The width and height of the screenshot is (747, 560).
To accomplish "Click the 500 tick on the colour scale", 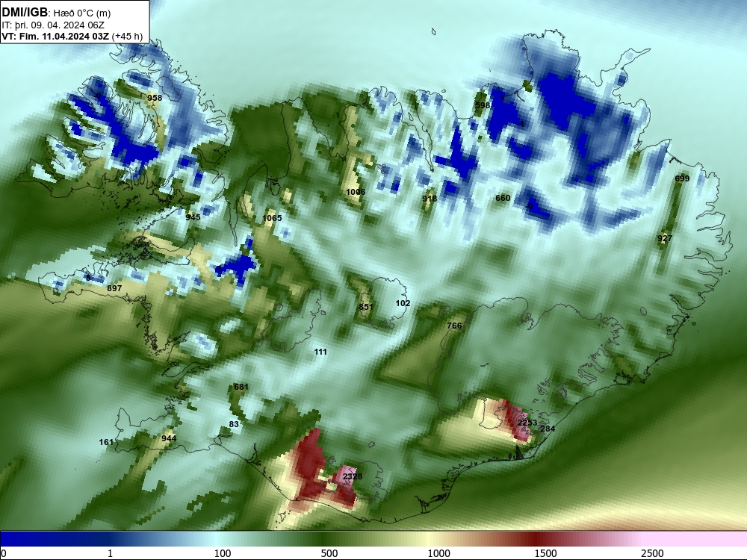I will click(329, 553).
